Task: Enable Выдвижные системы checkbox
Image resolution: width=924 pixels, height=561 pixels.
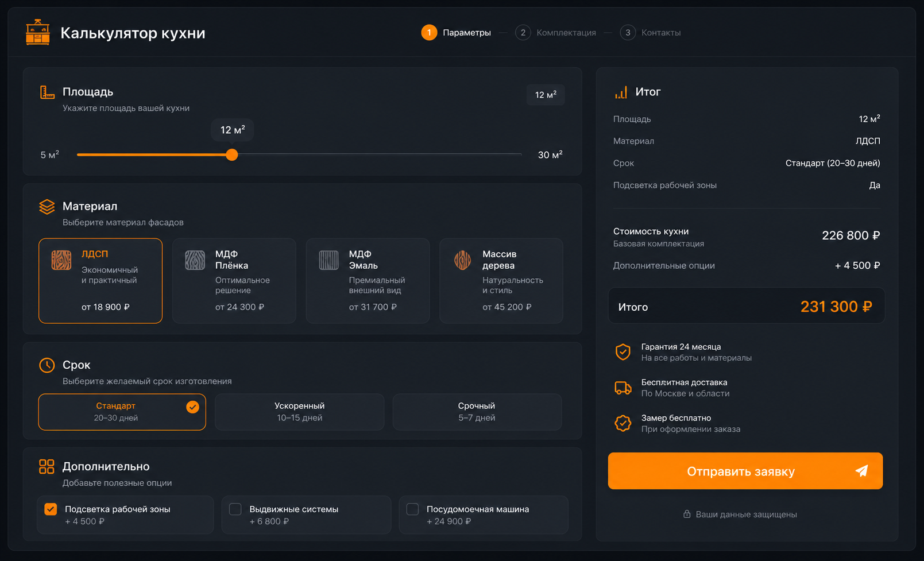Action: click(235, 509)
